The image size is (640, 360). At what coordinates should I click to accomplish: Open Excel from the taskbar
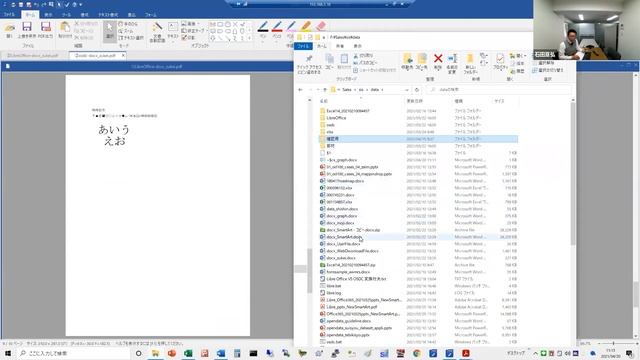click(188, 353)
